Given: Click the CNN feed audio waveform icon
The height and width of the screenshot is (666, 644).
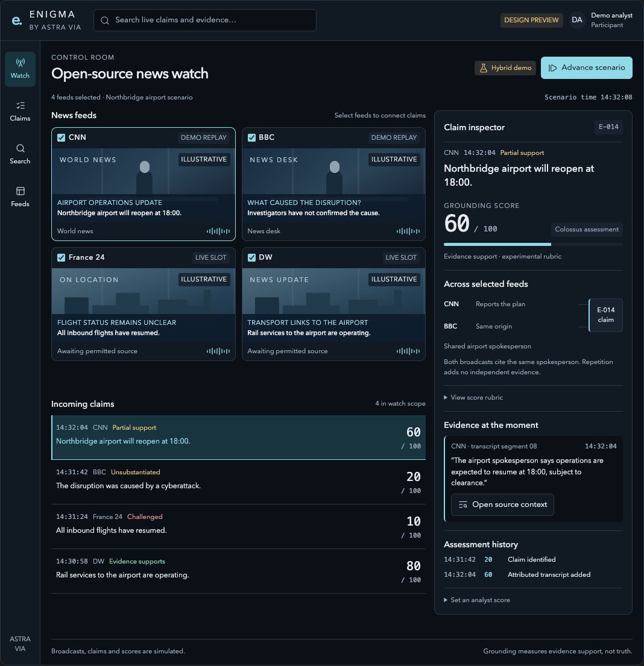Looking at the screenshot, I should pos(218,231).
